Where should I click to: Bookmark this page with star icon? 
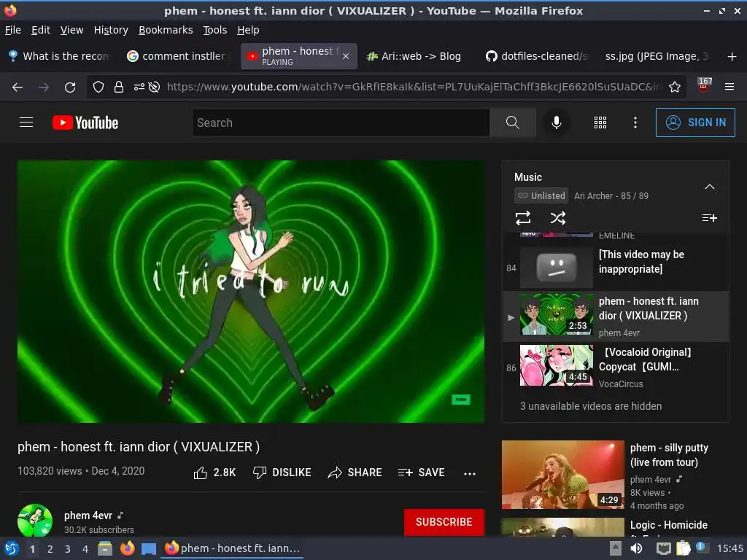pyautogui.click(x=674, y=87)
